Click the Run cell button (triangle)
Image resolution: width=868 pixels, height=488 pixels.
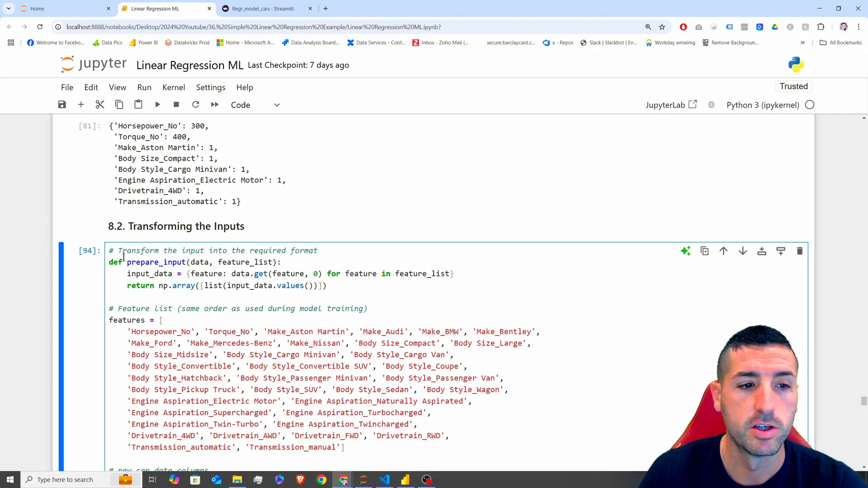pyautogui.click(x=157, y=105)
